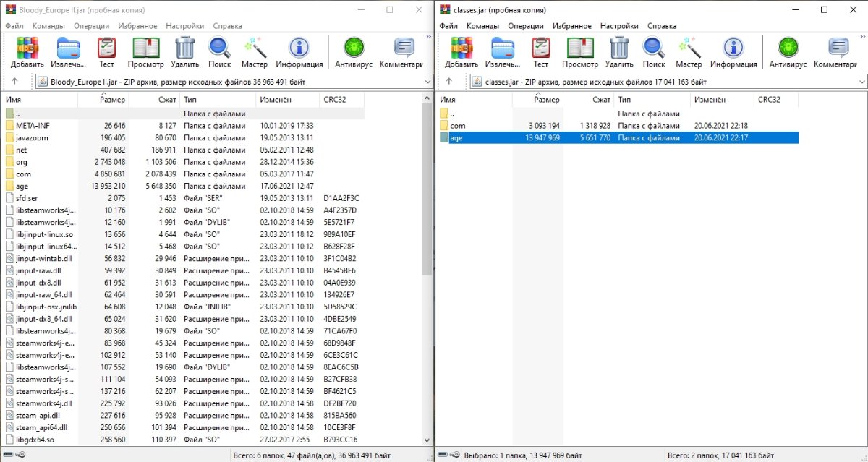
Task: Select com folder in Bloody_Europe II.jar window
Action: coord(184,174)
